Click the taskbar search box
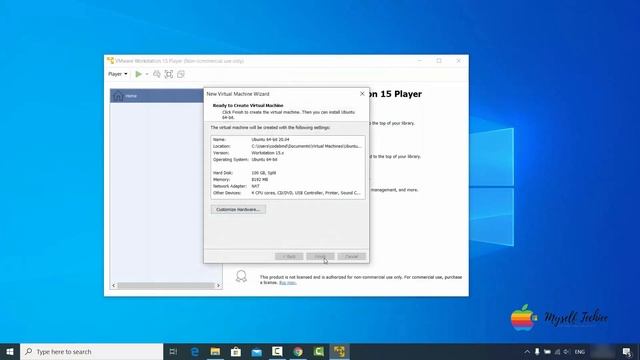The height and width of the screenshot is (360, 640). pyautogui.click(x=92, y=351)
